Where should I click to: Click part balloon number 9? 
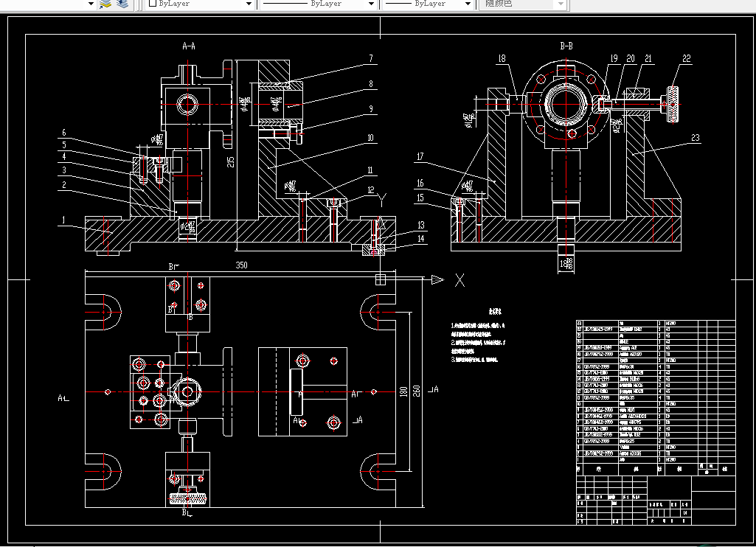point(371,109)
